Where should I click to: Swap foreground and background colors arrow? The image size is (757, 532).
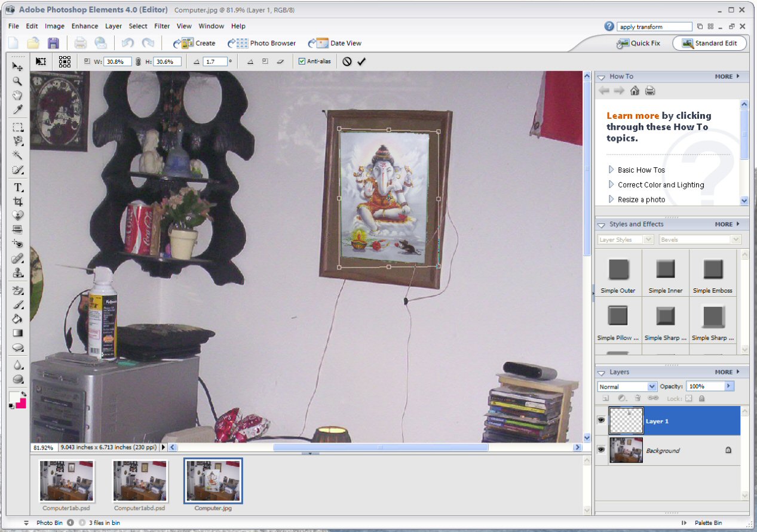pyautogui.click(x=23, y=394)
